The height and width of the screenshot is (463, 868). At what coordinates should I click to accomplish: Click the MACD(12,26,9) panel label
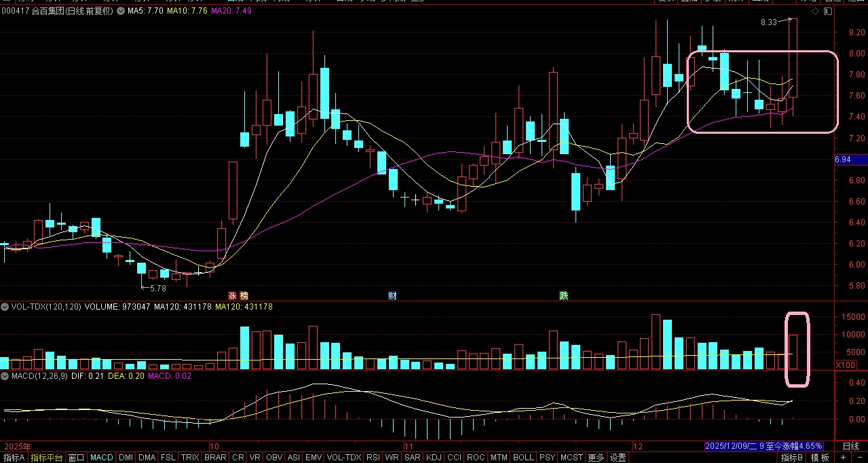pyautogui.click(x=38, y=375)
